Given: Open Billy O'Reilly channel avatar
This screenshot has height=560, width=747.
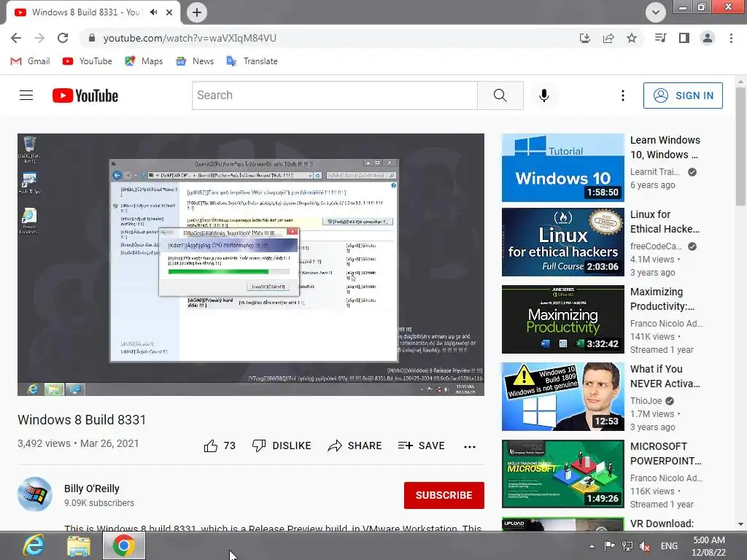Looking at the screenshot, I should click(x=35, y=494).
